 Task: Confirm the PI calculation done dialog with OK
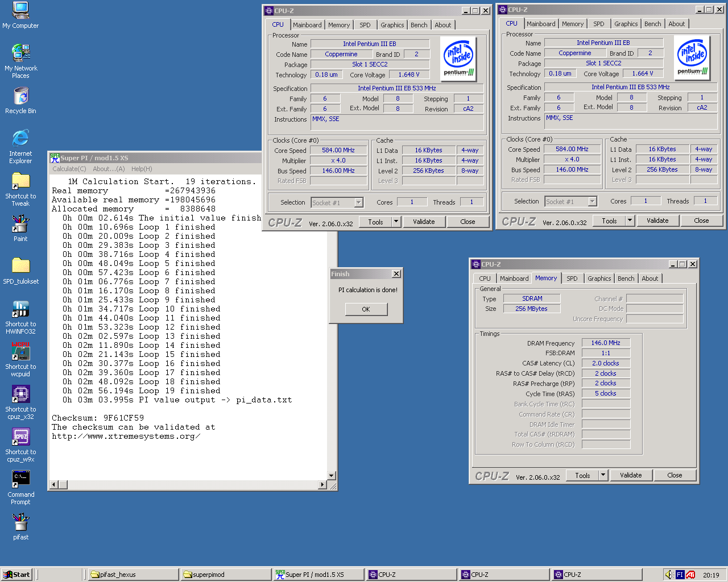click(366, 309)
